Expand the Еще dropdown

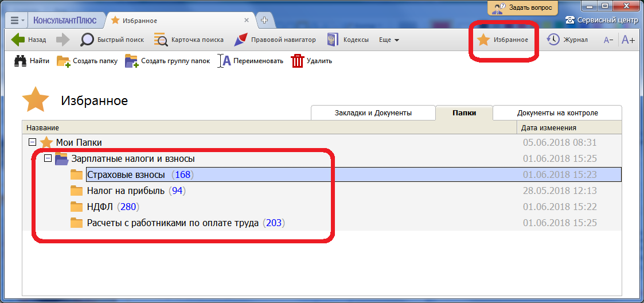click(x=389, y=40)
